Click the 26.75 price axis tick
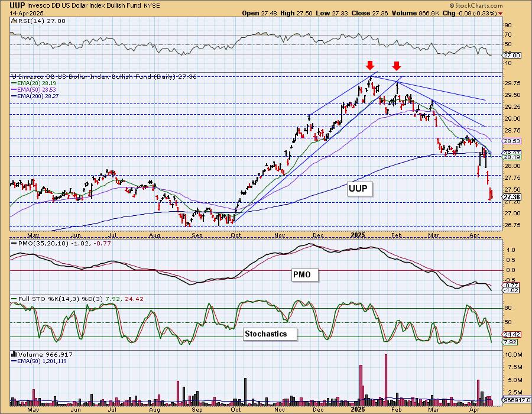532x414 pixels. point(512,225)
